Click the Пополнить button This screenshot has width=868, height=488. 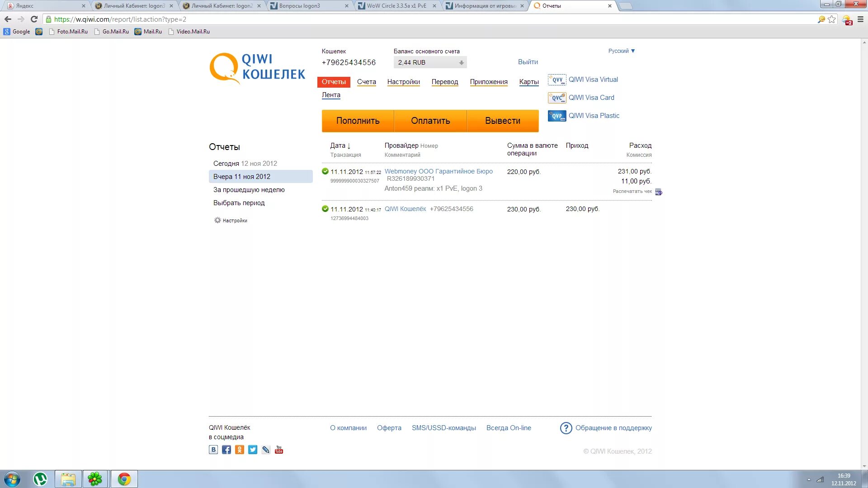[x=358, y=121]
